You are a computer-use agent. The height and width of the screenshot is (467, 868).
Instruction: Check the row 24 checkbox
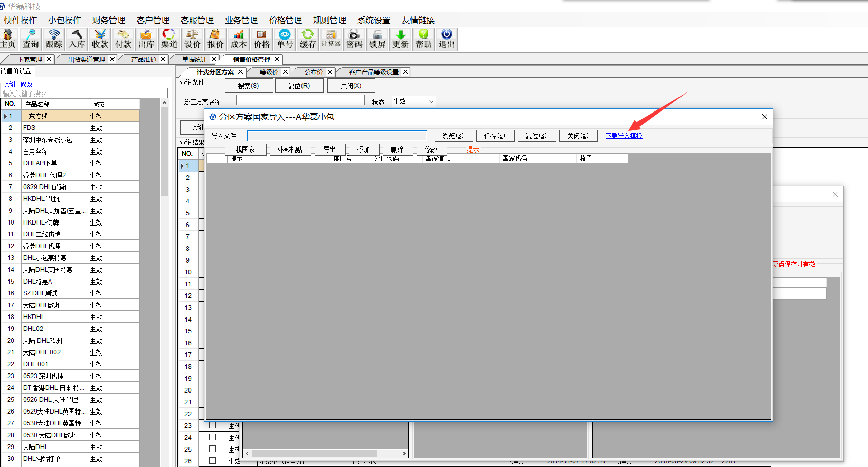pyautogui.click(x=212, y=437)
